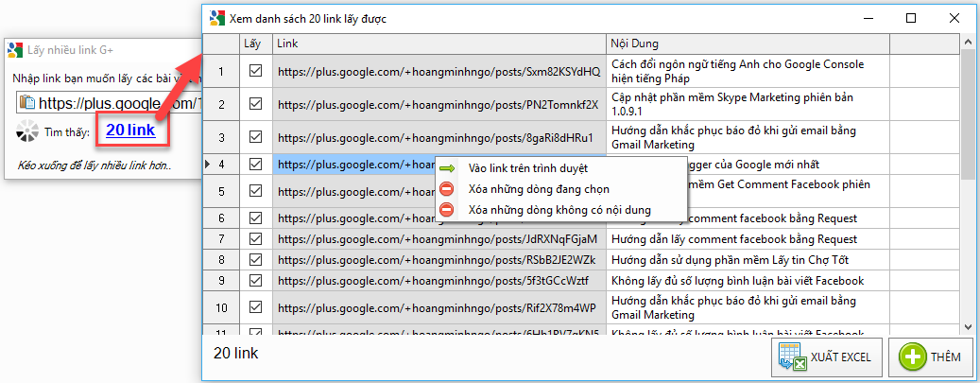Select link cell ending PN2Tomnkf2X
The width and height of the screenshot is (980, 383).
point(438,104)
